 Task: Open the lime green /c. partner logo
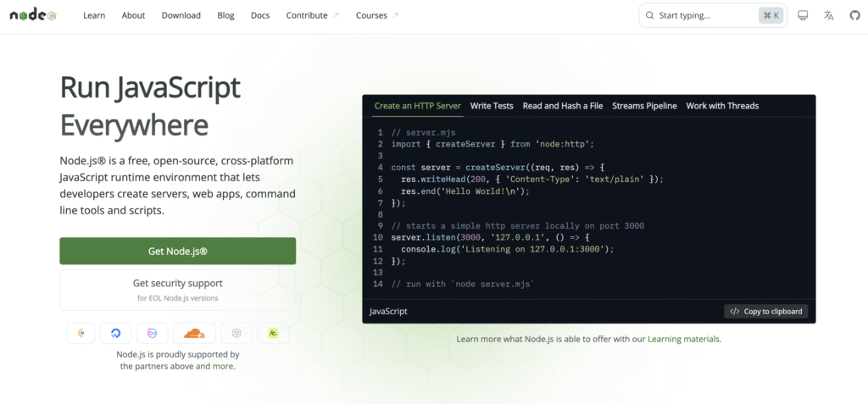273,333
